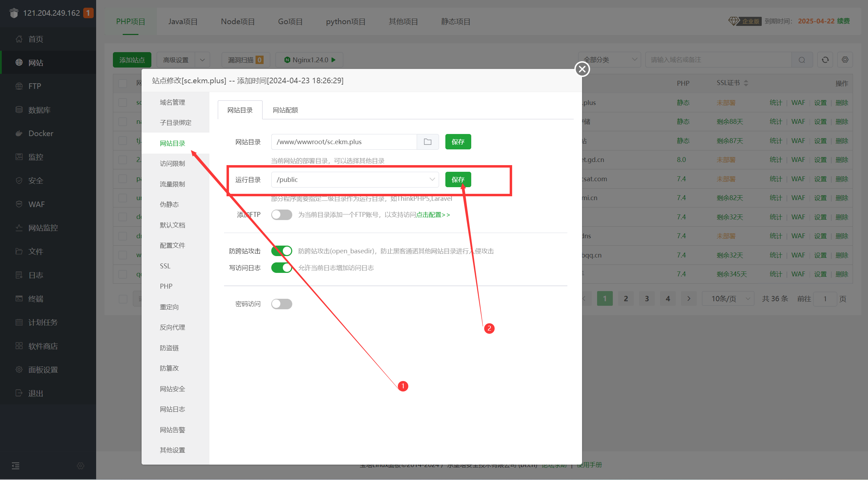Switch to the Node项目 tab
The width and height of the screenshot is (868, 480).
[x=238, y=21]
